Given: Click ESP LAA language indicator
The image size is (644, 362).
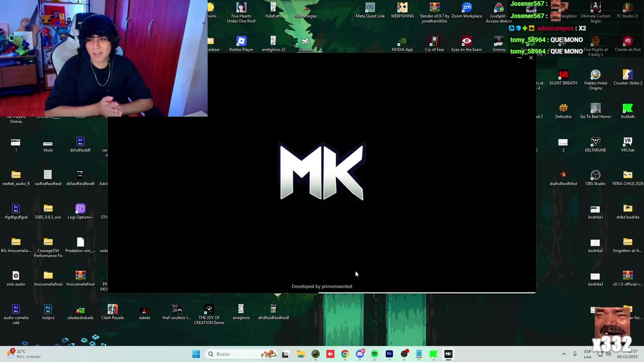Looking at the screenshot, I should click(588, 354).
